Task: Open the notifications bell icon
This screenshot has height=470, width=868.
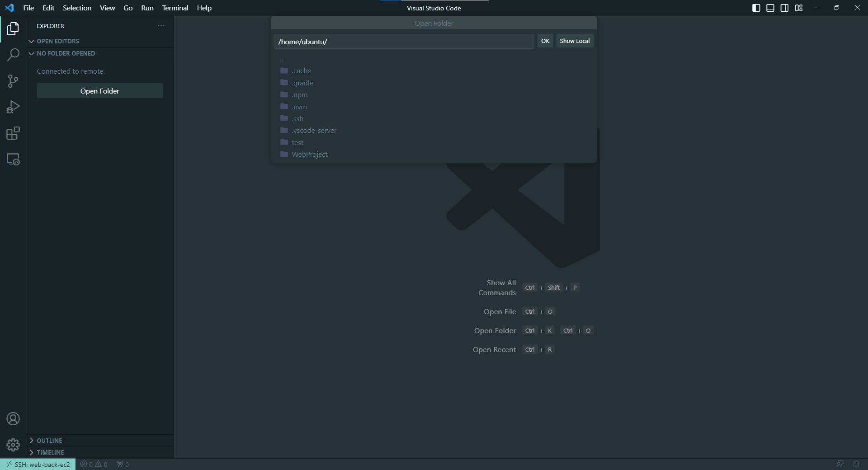Action: coord(856,464)
